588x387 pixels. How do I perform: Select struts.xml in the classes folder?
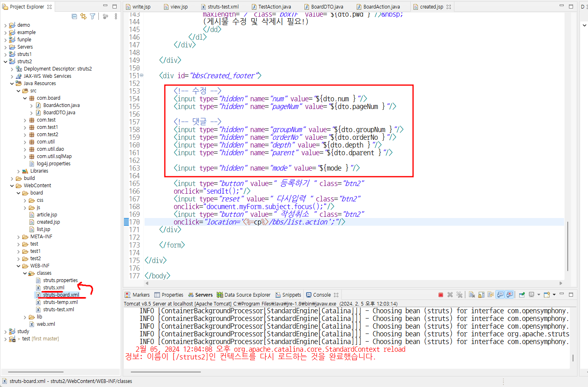53,288
